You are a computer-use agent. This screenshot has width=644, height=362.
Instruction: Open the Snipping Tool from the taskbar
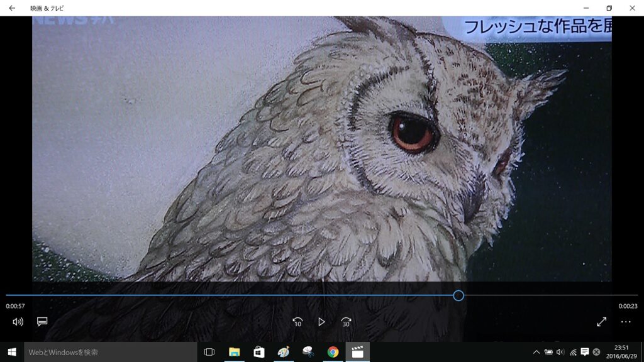[308, 352]
